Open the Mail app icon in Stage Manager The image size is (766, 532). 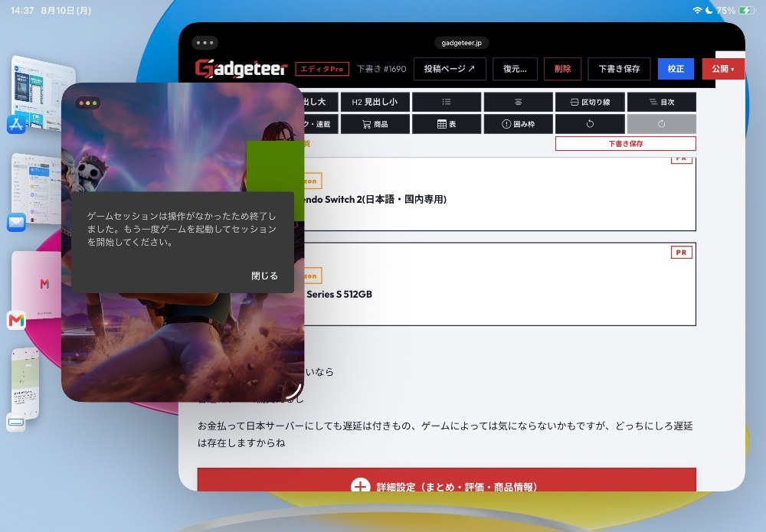coord(16,222)
